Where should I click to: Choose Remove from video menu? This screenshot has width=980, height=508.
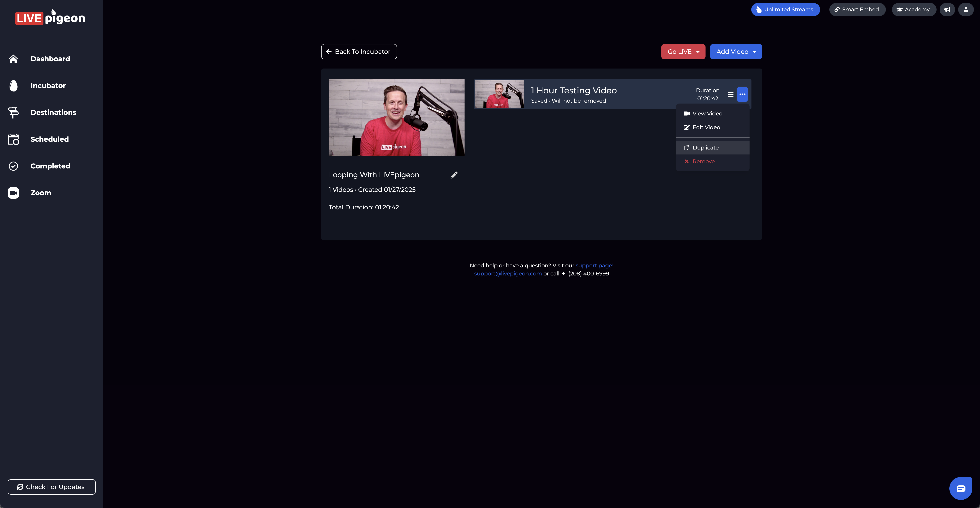703,161
